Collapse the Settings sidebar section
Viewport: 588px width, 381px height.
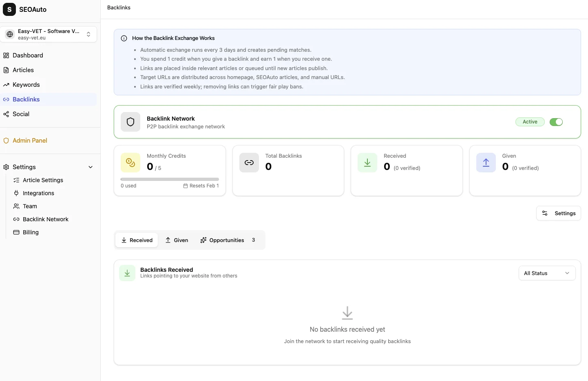tap(91, 167)
